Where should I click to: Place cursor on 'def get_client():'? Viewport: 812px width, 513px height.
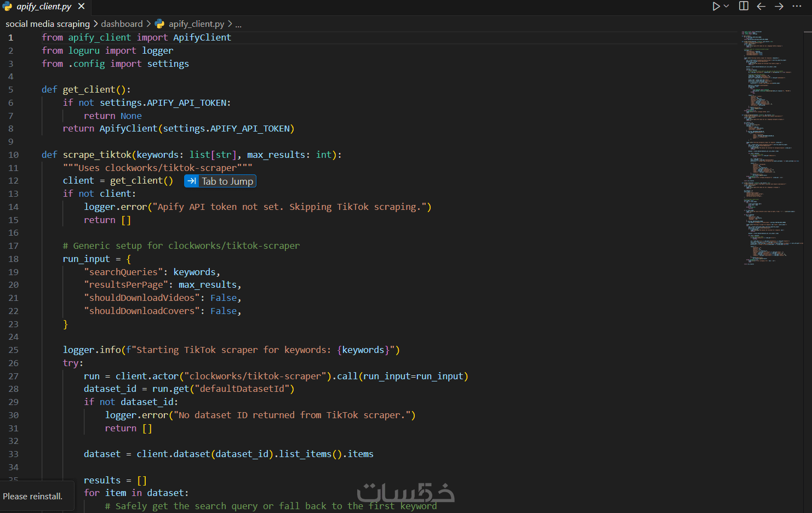tap(86, 90)
